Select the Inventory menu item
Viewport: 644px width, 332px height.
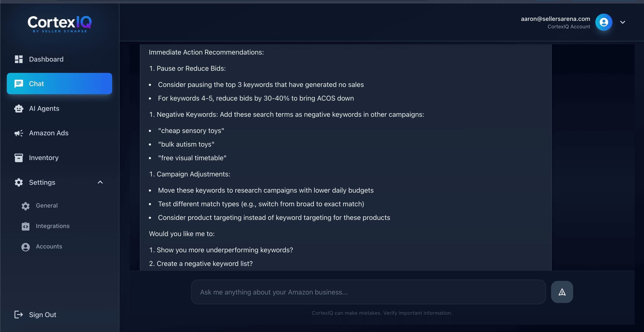pos(44,158)
